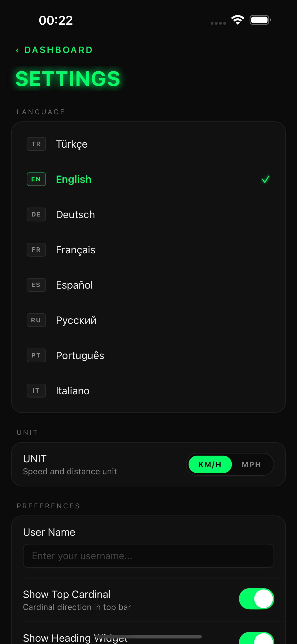Viewport: 297px width, 644px height.
Task: Choose Italiano as the language
Action: tap(148, 391)
